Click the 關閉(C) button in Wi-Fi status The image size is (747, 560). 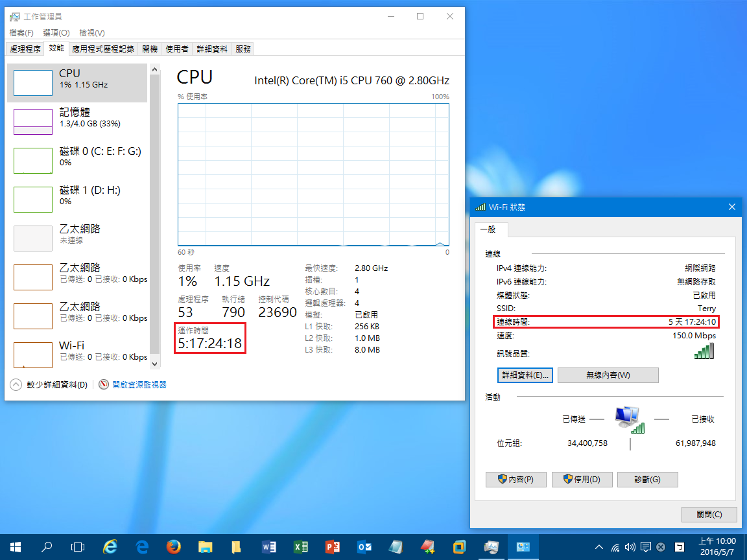[x=709, y=514]
